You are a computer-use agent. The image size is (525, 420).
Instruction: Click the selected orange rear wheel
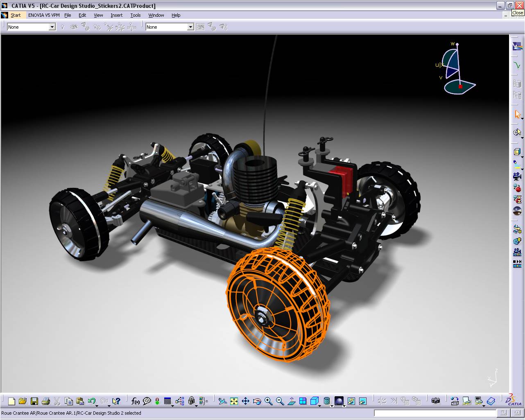pyautogui.click(x=278, y=305)
